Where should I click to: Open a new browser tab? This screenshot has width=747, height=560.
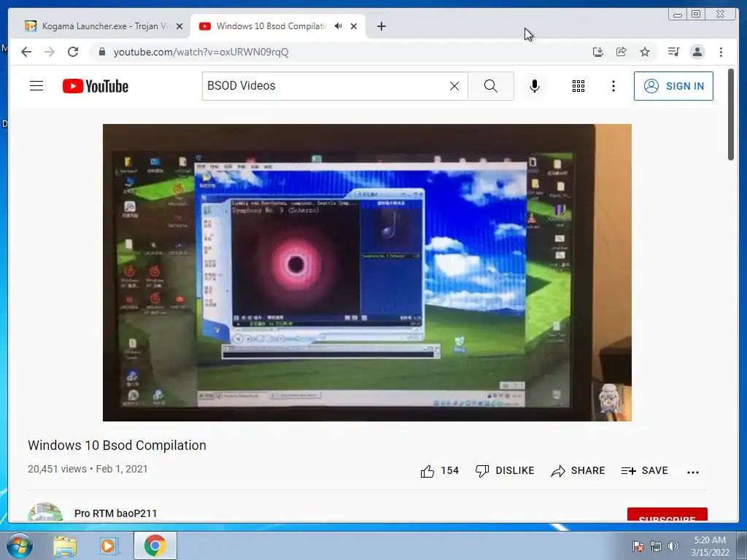pos(381,26)
